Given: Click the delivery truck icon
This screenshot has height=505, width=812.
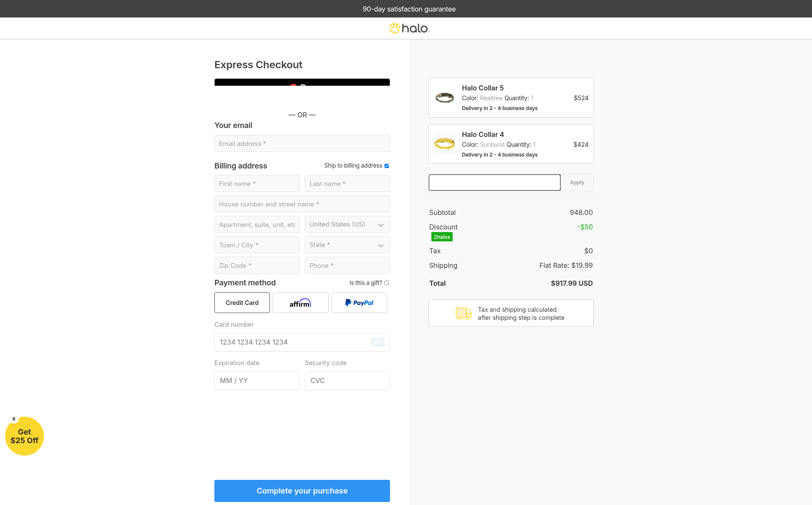Looking at the screenshot, I should pos(463,313).
